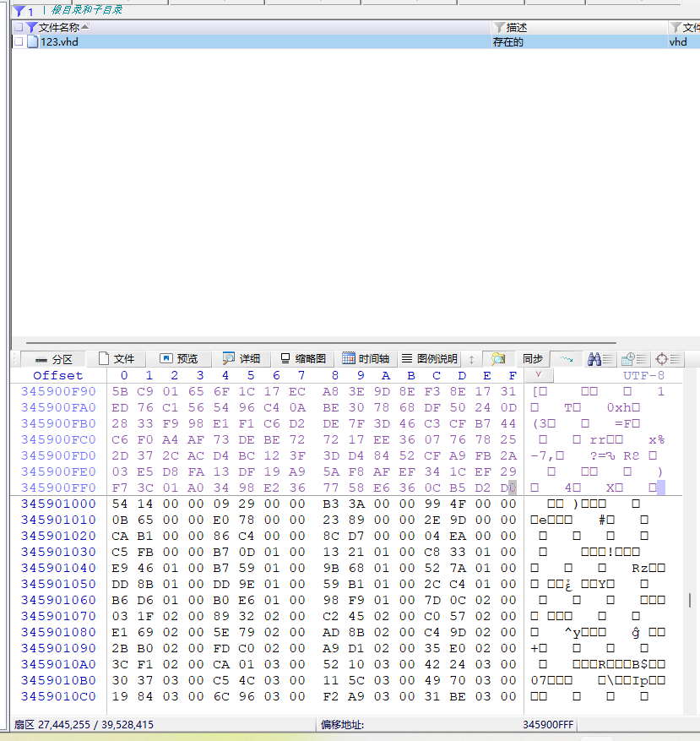Tick the select-all checkbox in file list header
The width and height of the screenshot is (700, 741).
click(x=19, y=27)
